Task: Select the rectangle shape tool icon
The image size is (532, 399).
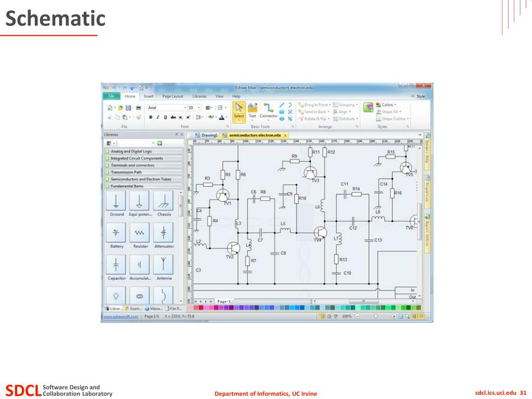Action: click(282, 112)
